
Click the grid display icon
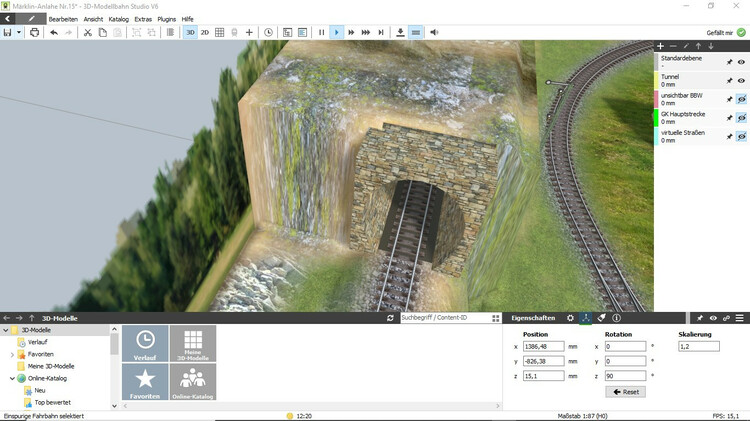click(x=220, y=32)
